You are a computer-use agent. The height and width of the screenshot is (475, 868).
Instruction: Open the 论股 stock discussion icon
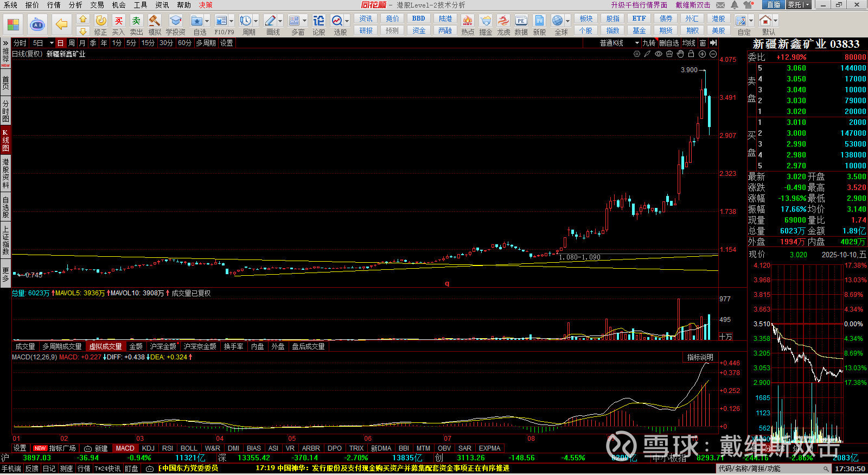(x=318, y=25)
